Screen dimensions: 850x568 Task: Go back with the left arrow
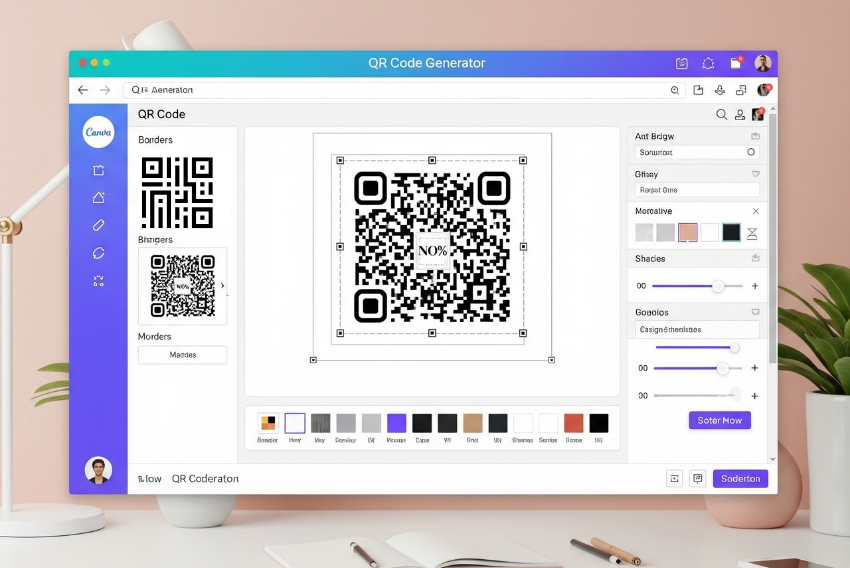(x=82, y=90)
